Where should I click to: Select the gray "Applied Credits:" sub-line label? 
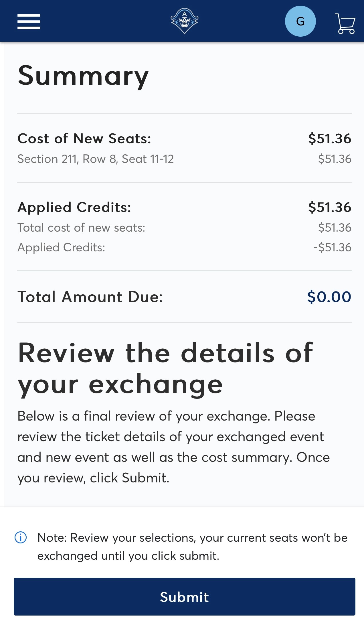click(61, 247)
